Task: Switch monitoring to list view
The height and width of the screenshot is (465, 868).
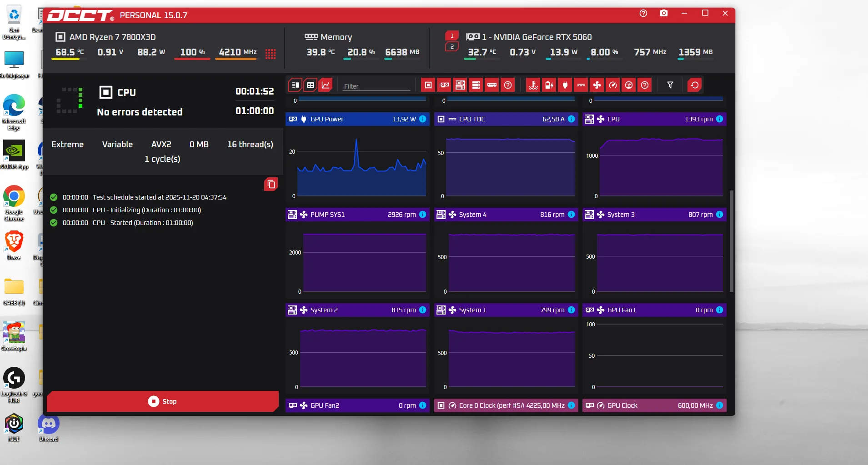Action: click(x=295, y=85)
